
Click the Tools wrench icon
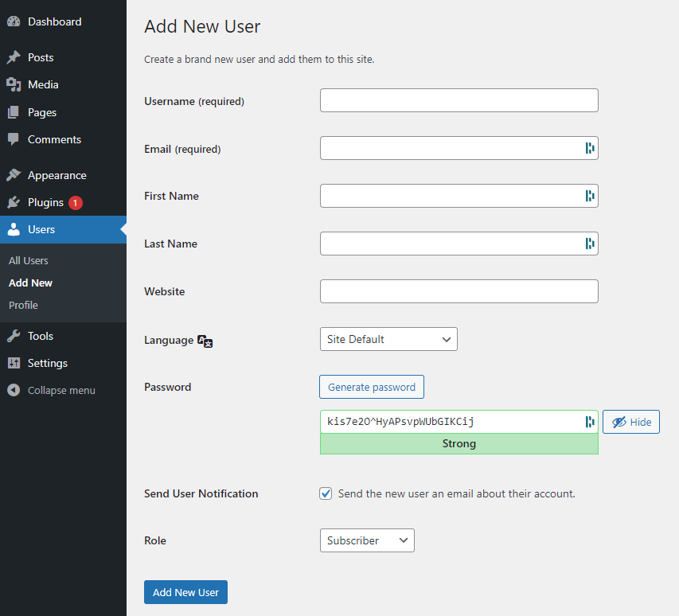click(x=14, y=336)
